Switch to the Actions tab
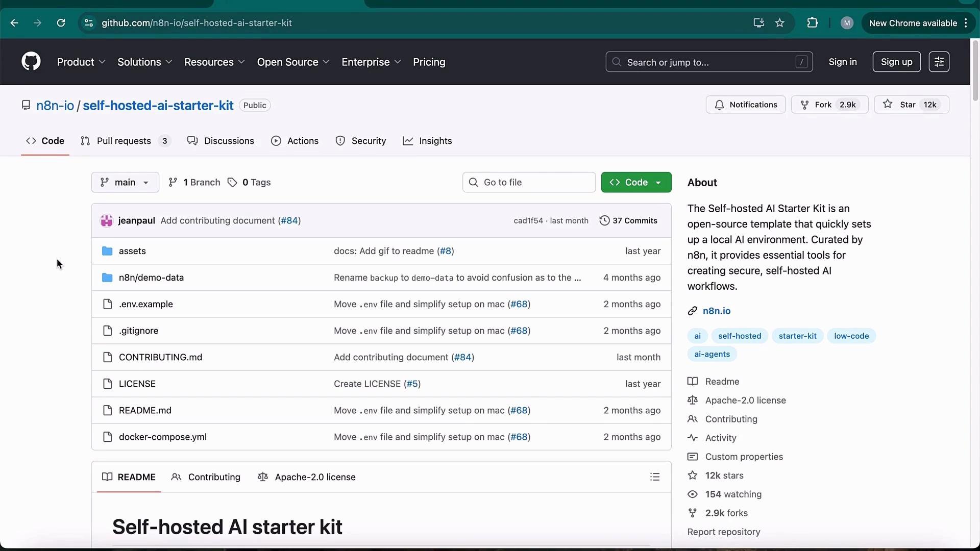Viewport: 980px width, 551px height. coord(295,141)
